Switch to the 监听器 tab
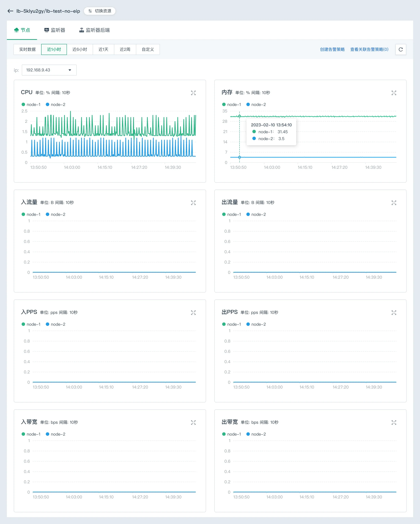 pyautogui.click(x=55, y=30)
